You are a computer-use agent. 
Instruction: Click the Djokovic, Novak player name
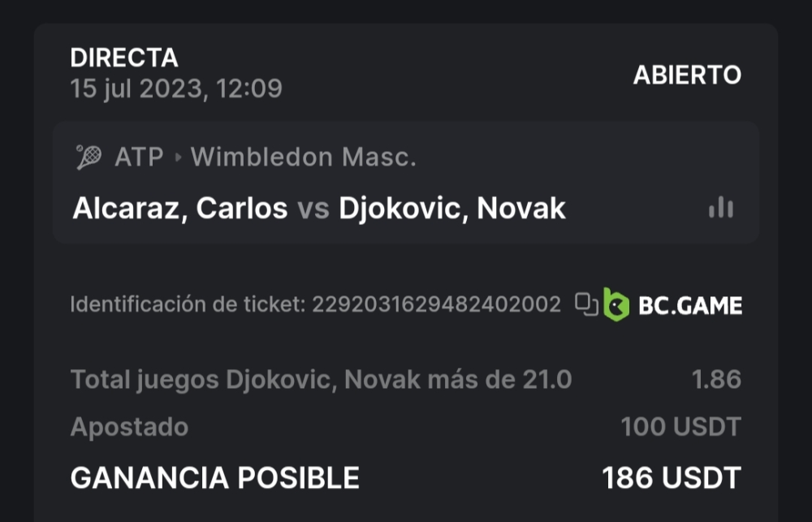click(x=451, y=209)
